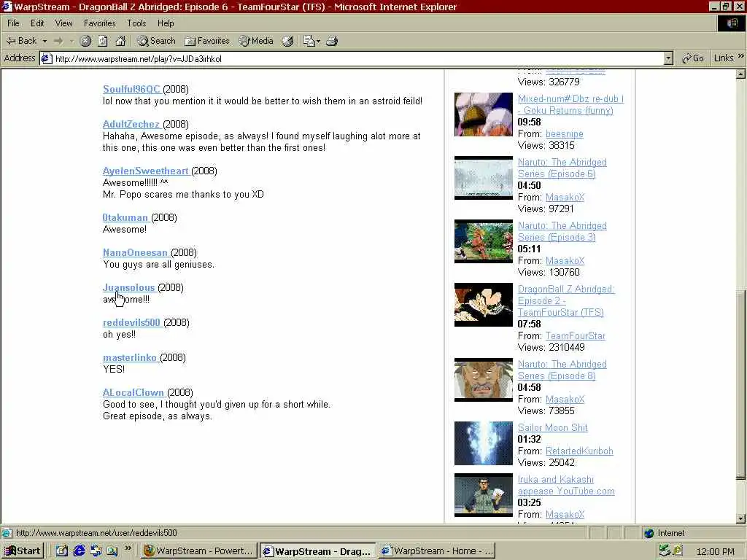Open reddevils500 user profile link
The image size is (747, 560).
point(131,322)
